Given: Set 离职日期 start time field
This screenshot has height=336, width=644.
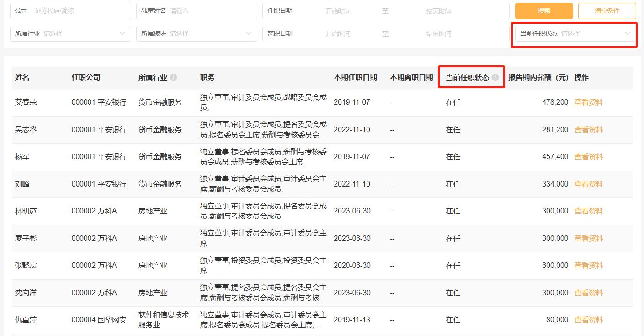Looking at the screenshot, I should point(338,33).
